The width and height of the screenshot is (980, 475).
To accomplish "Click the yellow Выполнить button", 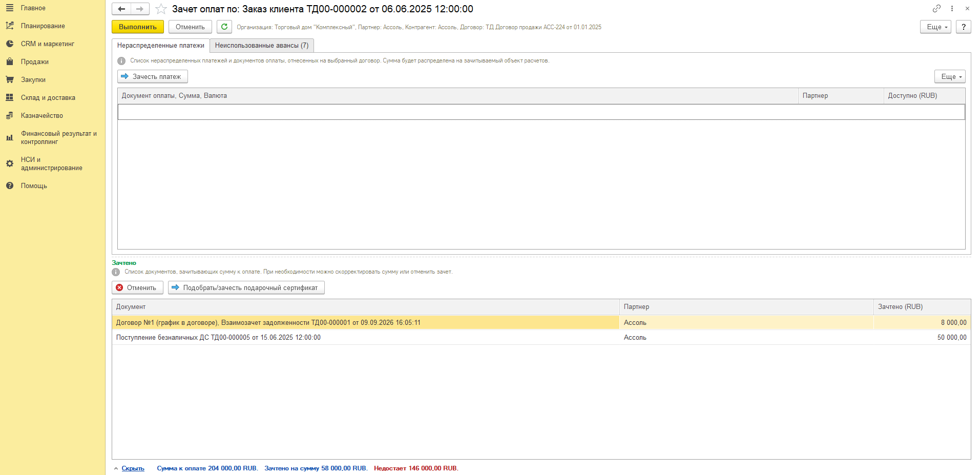I will click(138, 27).
